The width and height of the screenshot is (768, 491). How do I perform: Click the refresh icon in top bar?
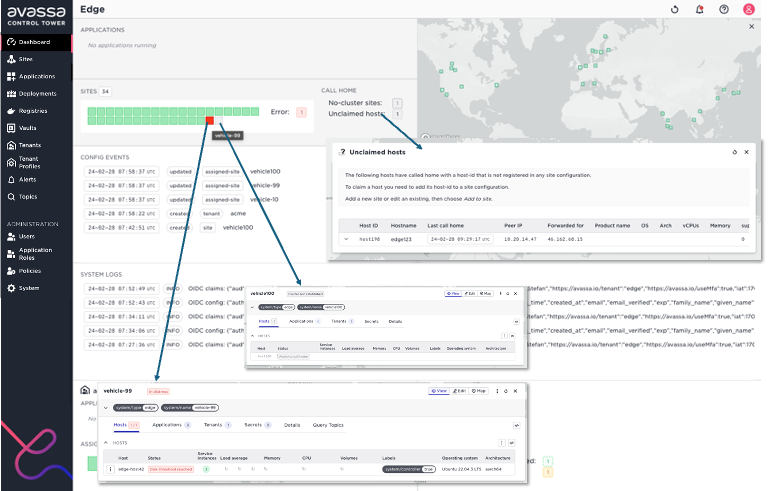[674, 9]
